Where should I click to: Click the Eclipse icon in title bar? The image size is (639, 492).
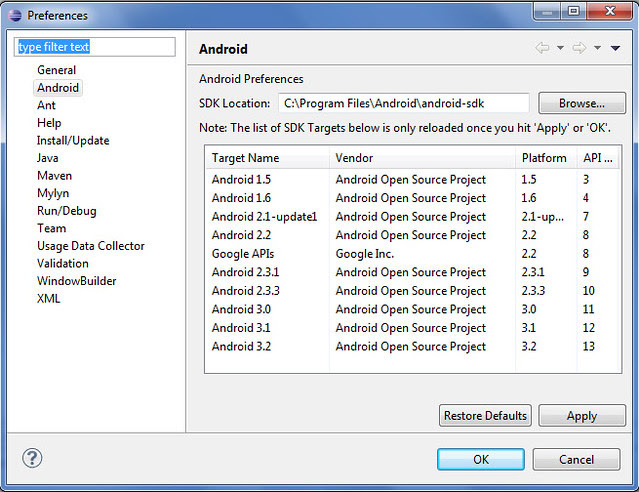click(15, 15)
